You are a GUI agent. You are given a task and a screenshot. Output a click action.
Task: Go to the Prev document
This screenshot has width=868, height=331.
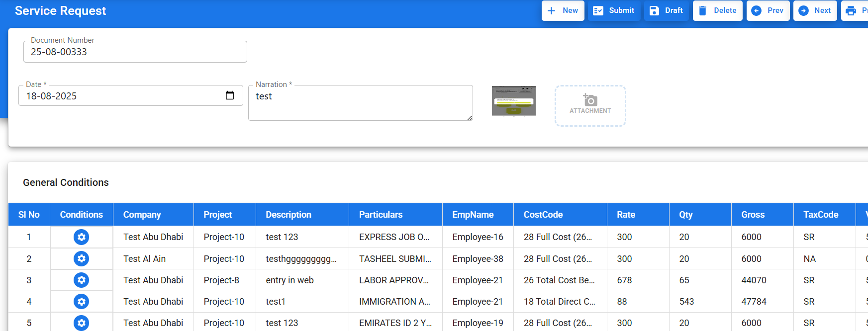[768, 10]
